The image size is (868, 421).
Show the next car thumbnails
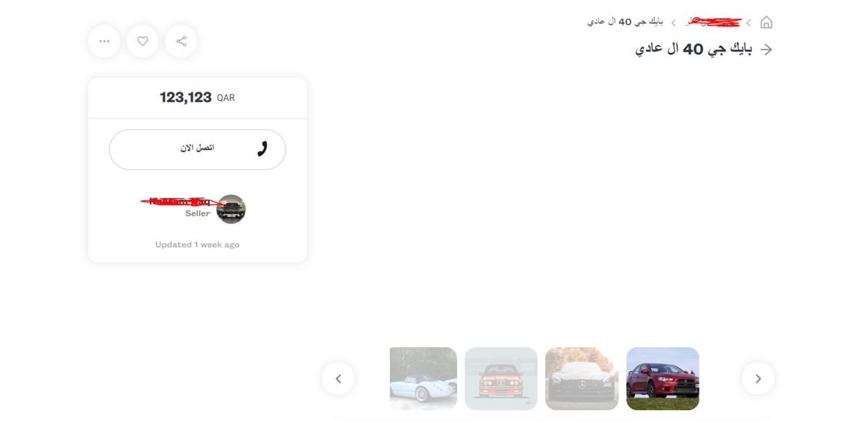758,378
